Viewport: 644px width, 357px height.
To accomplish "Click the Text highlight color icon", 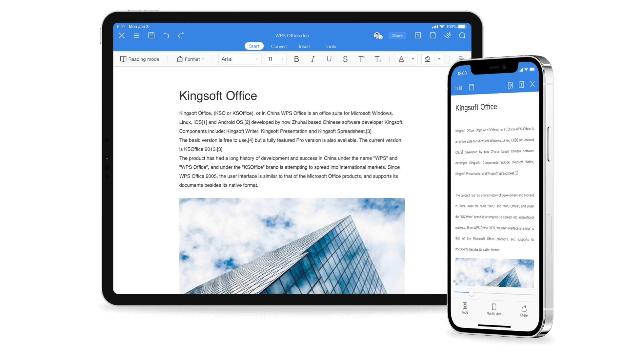I will point(428,59).
